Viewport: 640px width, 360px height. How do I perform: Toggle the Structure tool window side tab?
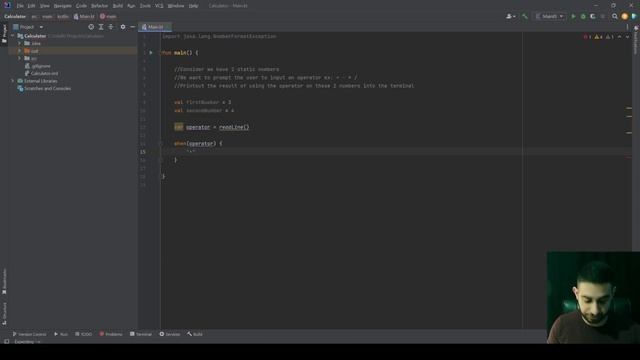pyautogui.click(x=4, y=313)
